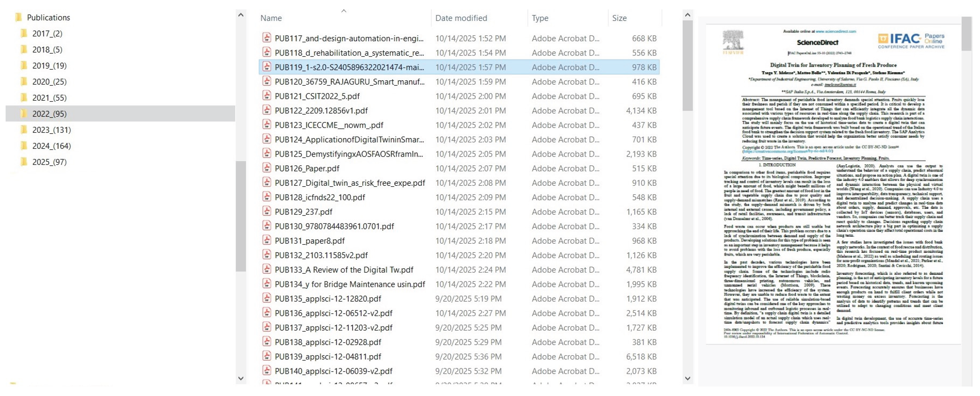This screenshot has width=980, height=396.
Task: Click the PDF icon beside PUB122_2209.12856v1.pdf
Action: click(x=267, y=111)
